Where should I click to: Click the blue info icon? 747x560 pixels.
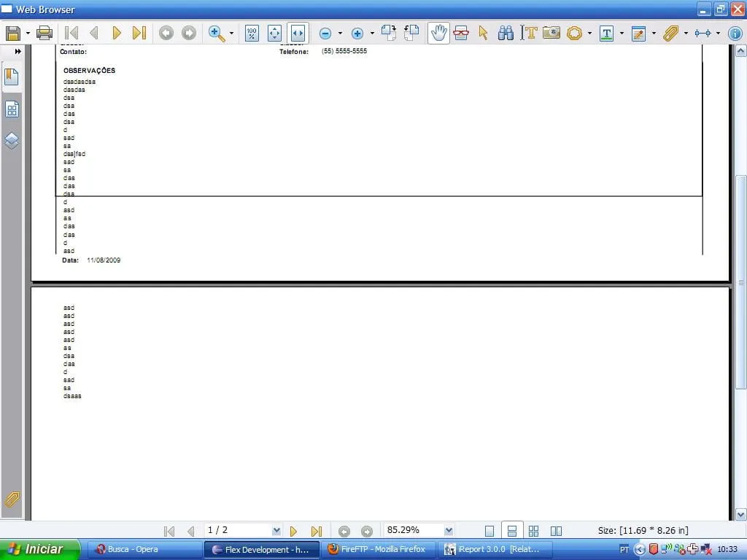click(x=735, y=34)
